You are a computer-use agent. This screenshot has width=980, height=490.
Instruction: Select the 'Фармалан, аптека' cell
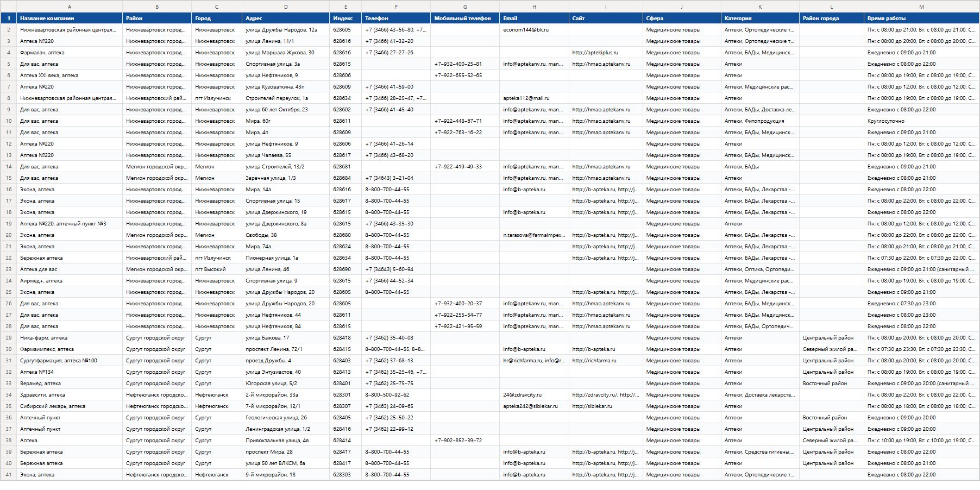pos(70,53)
